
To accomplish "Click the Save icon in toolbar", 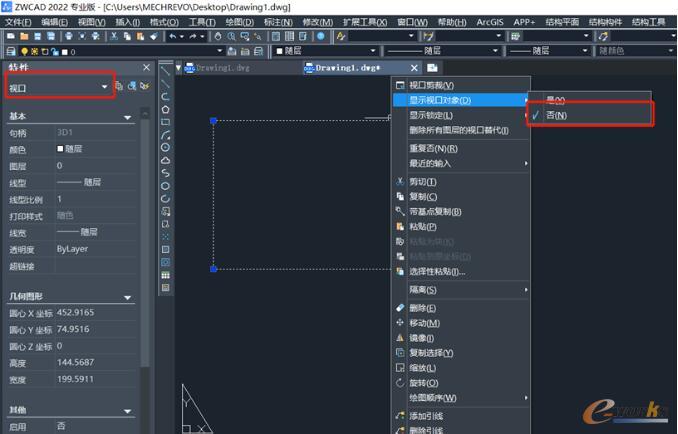I will [38, 36].
